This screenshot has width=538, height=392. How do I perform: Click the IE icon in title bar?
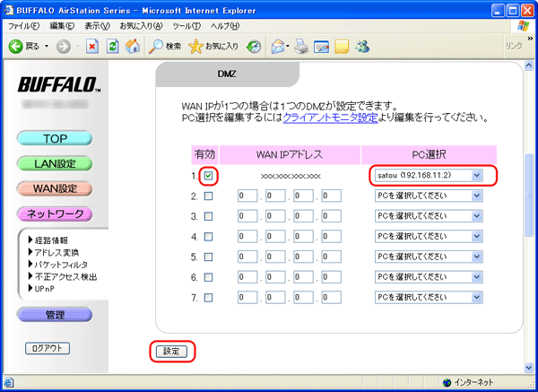click(x=9, y=10)
